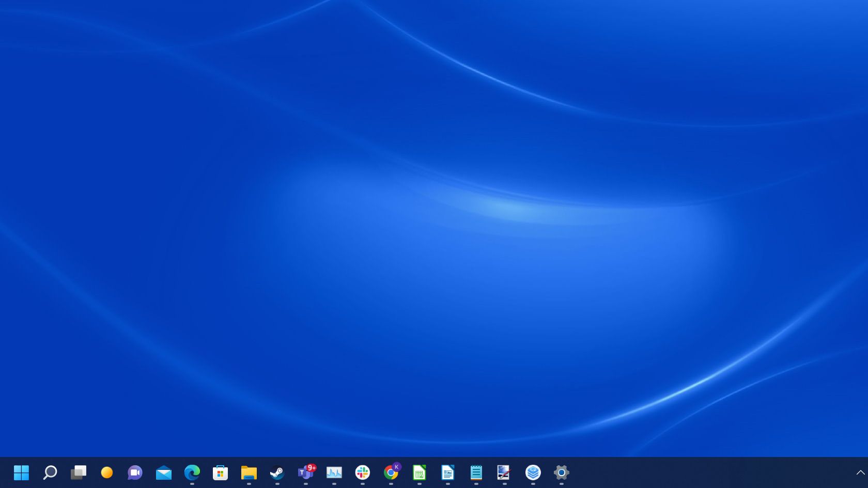Launch Google Chrome
Image resolution: width=868 pixels, height=488 pixels.
coord(391,473)
